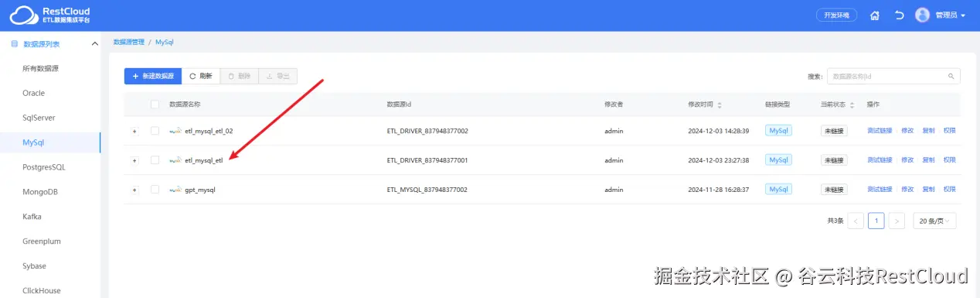Viewport: 980px width, 298px height.
Task: Check the etl_mysql_etl row checkbox
Action: point(155,160)
